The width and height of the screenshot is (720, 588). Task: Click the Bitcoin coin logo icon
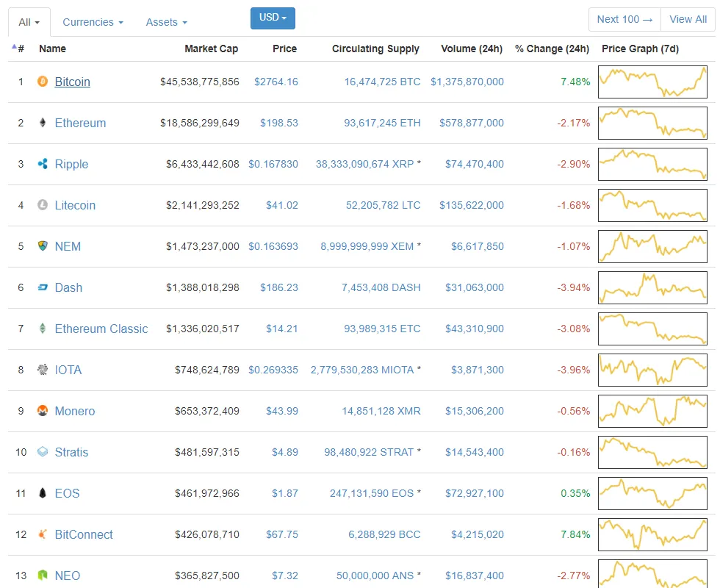(x=43, y=82)
